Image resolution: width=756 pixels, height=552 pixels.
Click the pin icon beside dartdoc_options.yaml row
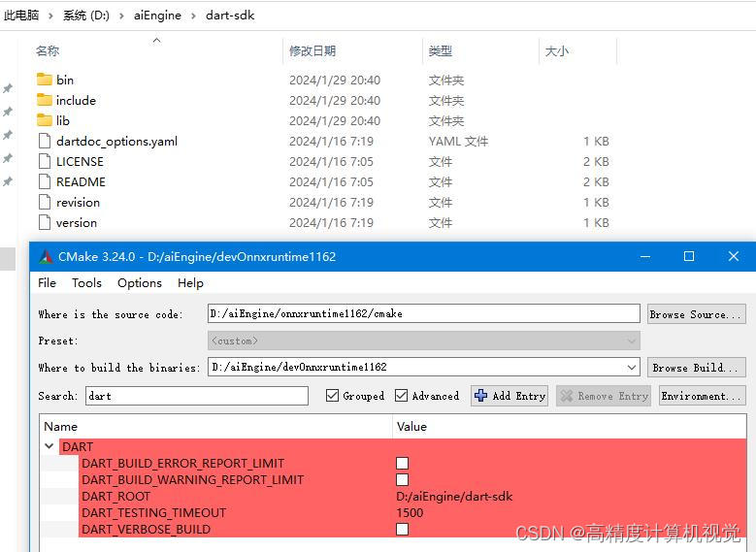[8, 135]
